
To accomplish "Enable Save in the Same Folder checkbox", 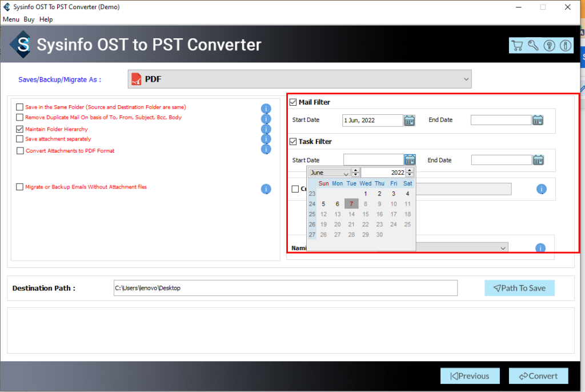I will coord(20,107).
